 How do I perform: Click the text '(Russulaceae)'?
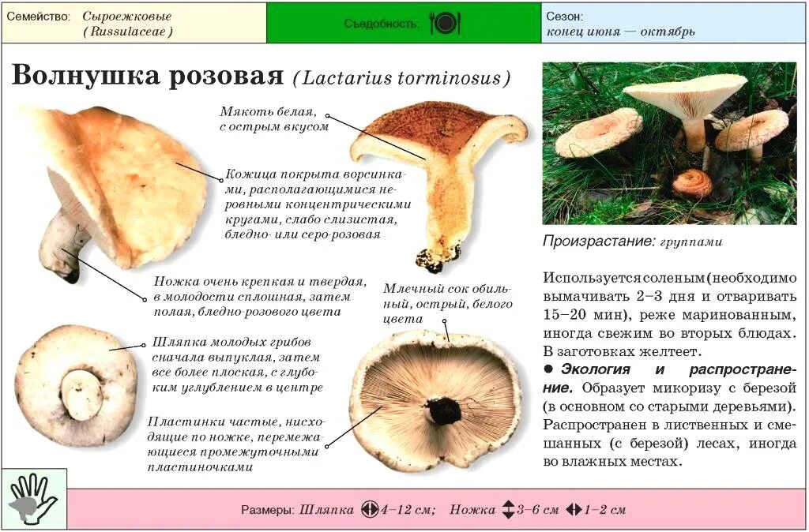(127, 32)
